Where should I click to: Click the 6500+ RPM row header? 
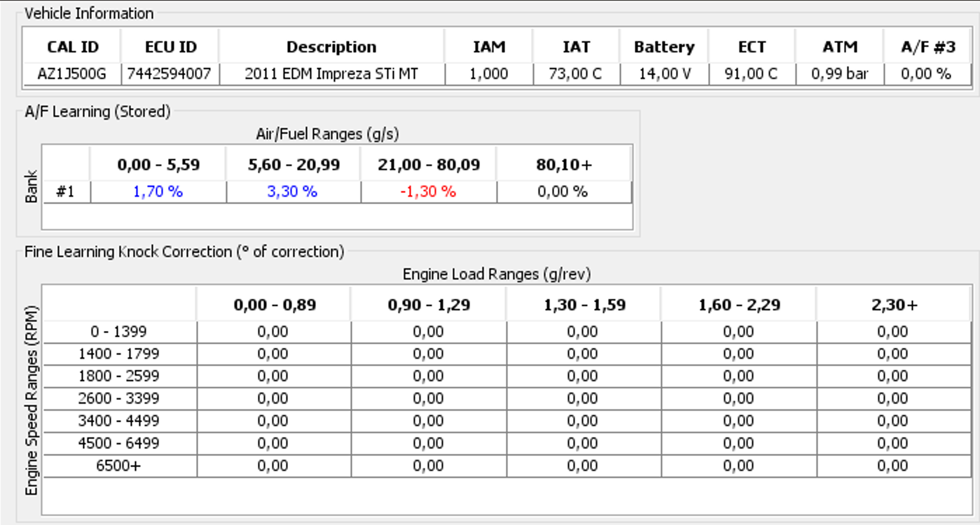(119, 466)
